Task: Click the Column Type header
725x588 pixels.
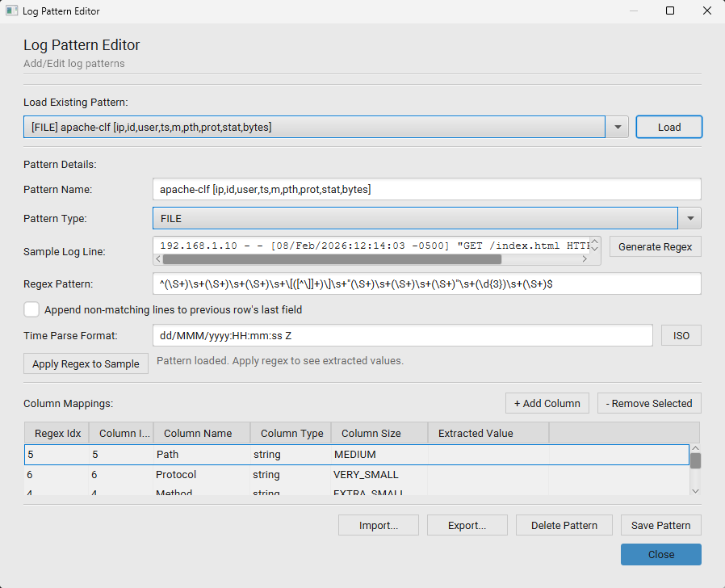Action: (291, 433)
